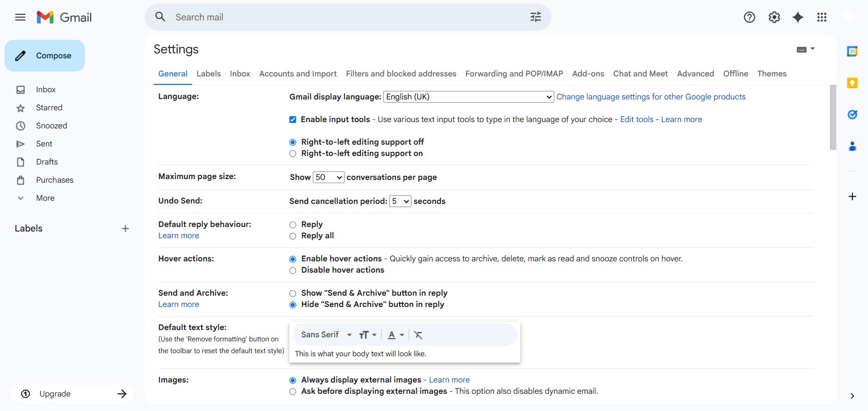Open Google Calendar side panel icon
This screenshot has height=411, width=868.
tap(852, 51)
